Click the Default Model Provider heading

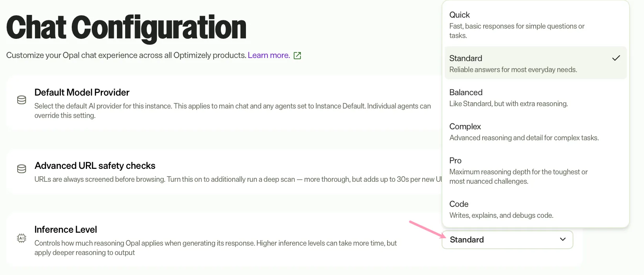(82, 92)
